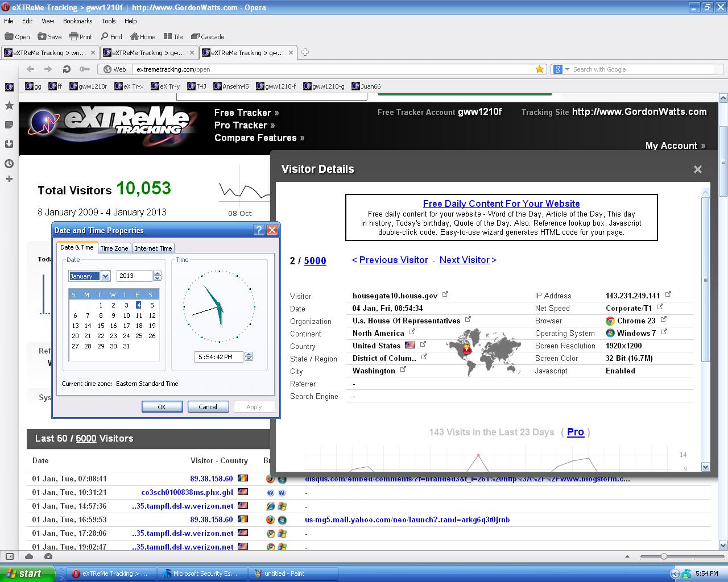728x582 pixels.
Task: Click the address bar with extremetracking.com/open
Action: pyautogui.click(x=334, y=69)
